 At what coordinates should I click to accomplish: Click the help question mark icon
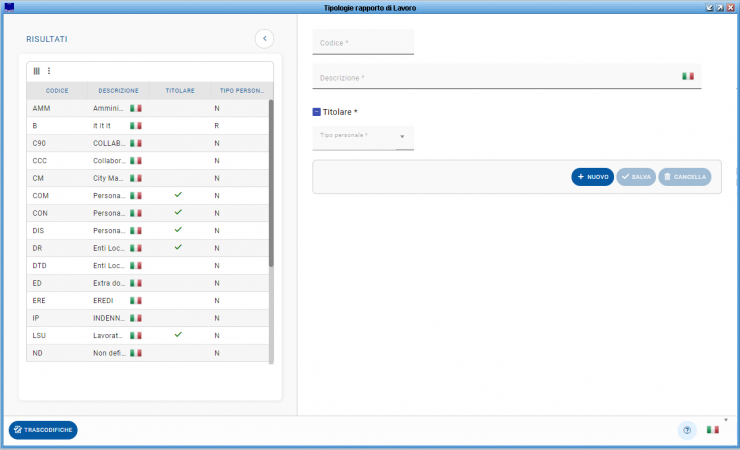(686, 430)
